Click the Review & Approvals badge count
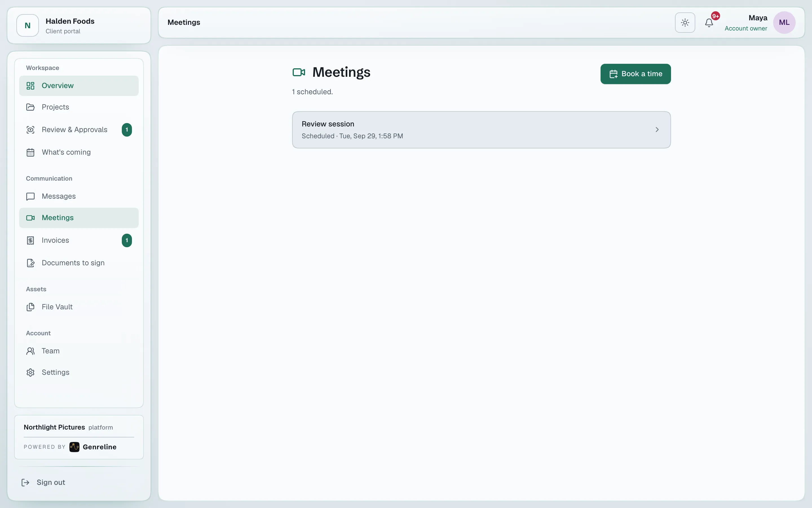 [127, 130]
